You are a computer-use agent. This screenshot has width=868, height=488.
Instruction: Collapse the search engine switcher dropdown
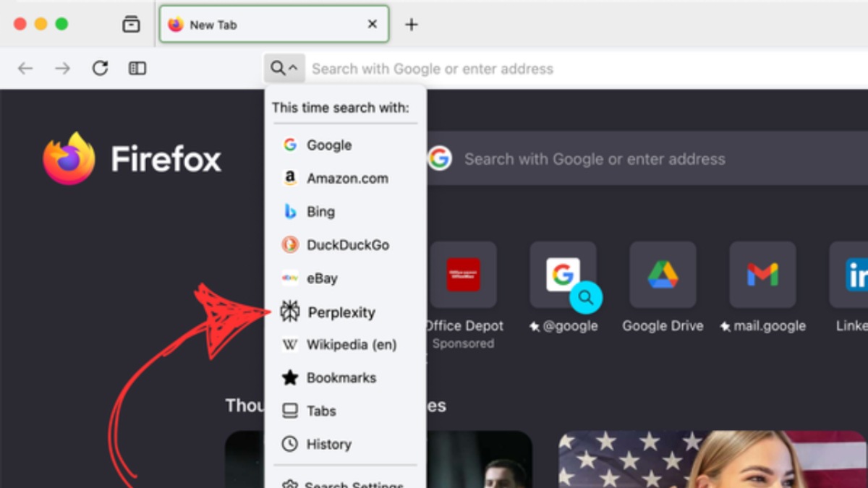coord(284,69)
